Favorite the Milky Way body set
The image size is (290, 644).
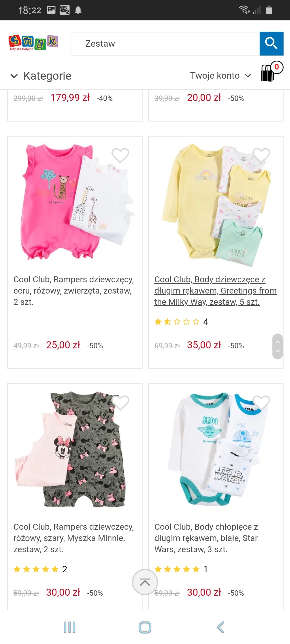coord(261,155)
